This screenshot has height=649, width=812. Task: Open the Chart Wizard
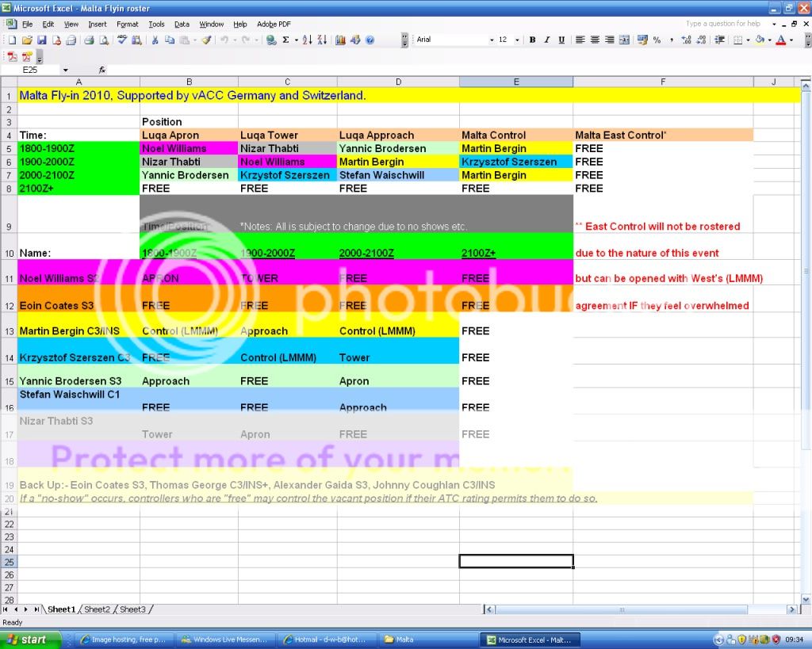coord(341,40)
